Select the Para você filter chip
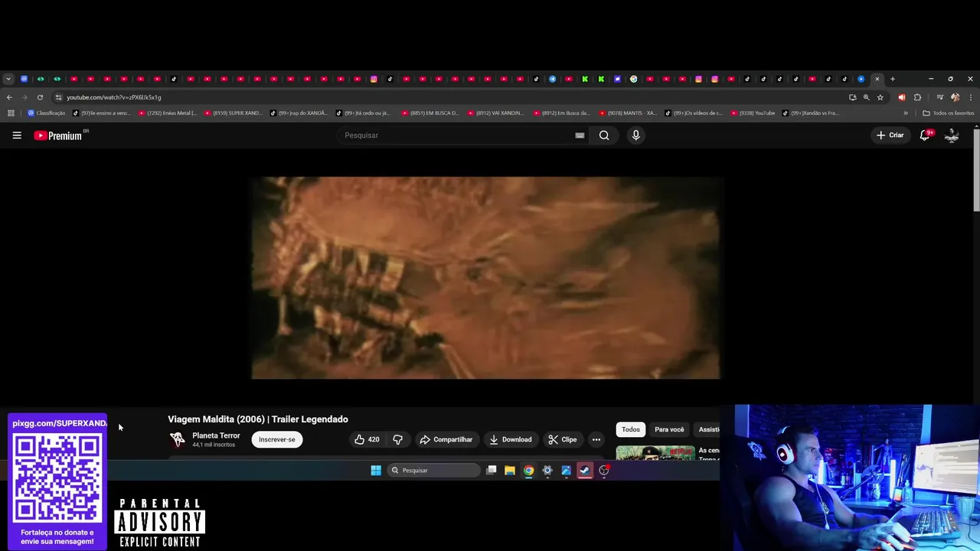The height and width of the screenshot is (551, 980). click(669, 429)
